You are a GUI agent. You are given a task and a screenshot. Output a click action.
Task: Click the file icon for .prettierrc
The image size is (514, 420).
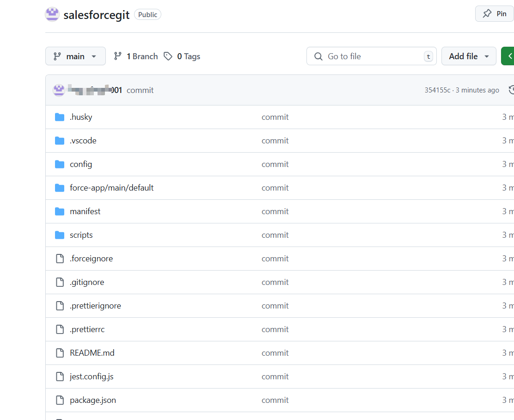click(60, 329)
